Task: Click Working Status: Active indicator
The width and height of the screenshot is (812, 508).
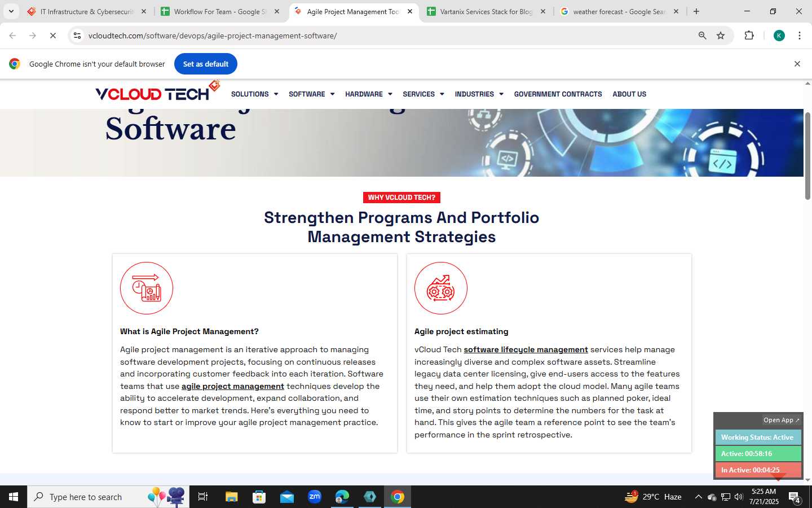Action: pos(758,437)
